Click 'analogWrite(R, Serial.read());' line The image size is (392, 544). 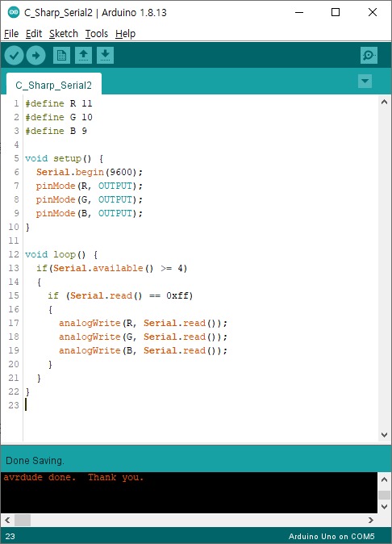[143, 324]
